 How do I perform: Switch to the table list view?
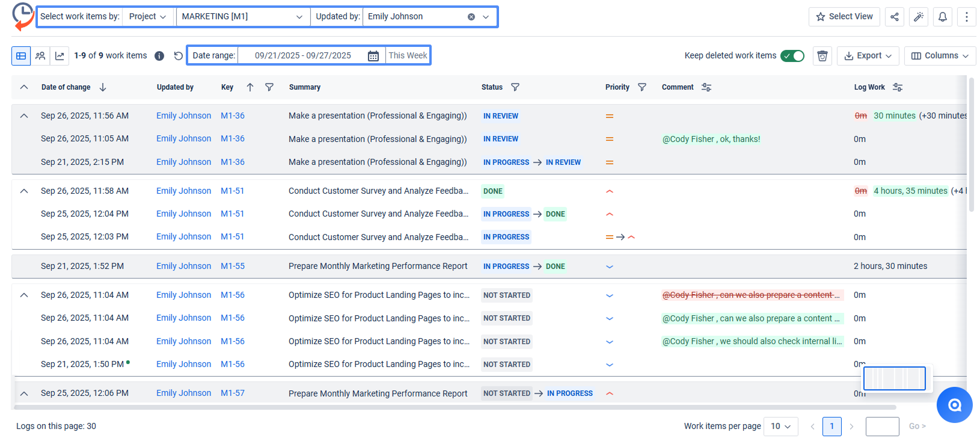(21, 56)
